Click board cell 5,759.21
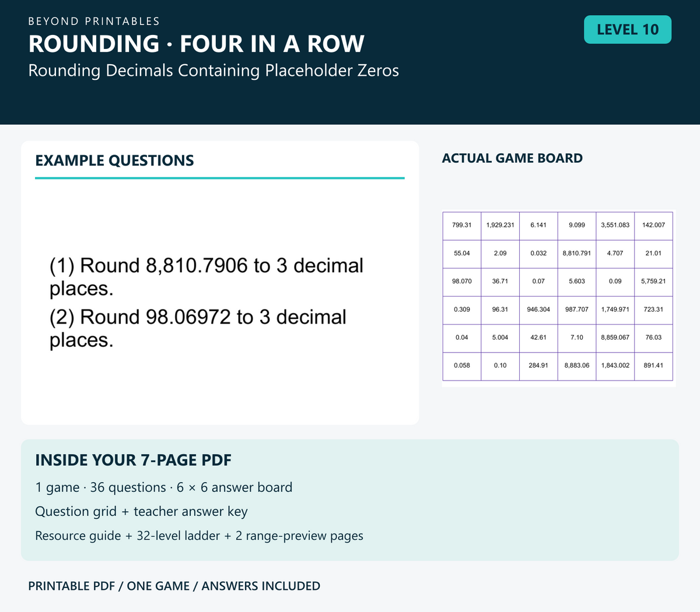This screenshot has height=612, width=700. [653, 282]
